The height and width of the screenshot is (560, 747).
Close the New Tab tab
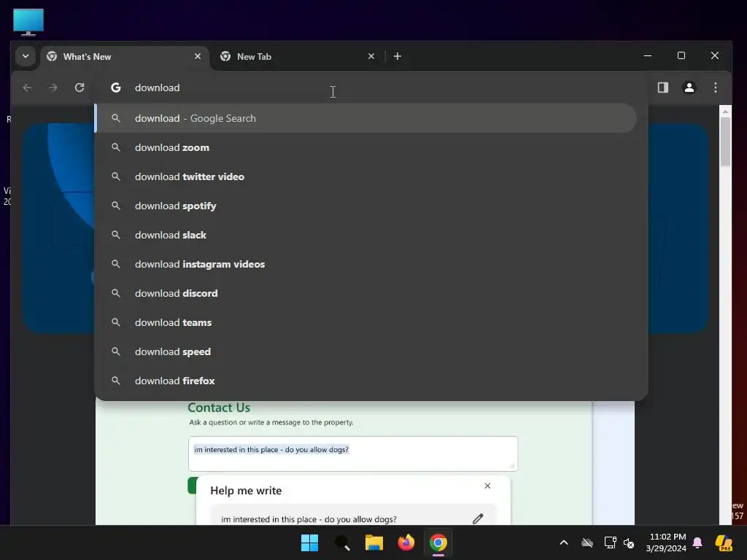371,56
